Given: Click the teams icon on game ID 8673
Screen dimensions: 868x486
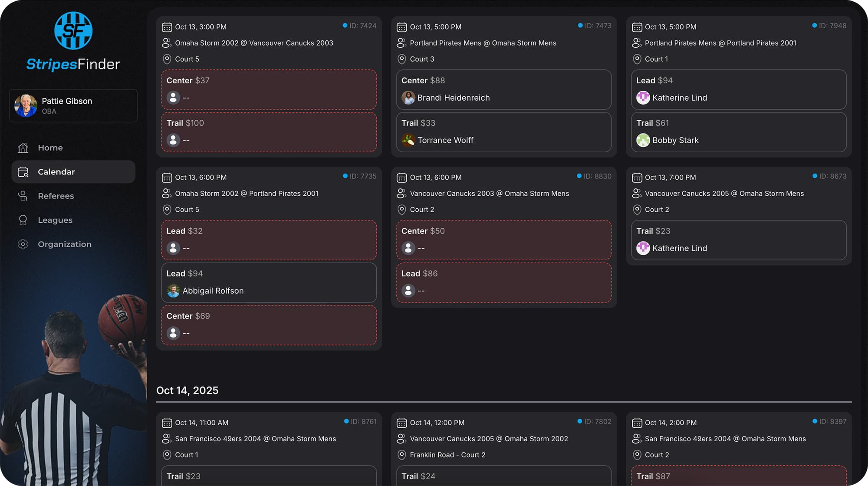Looking at the screenshot, I should [637, 194].
